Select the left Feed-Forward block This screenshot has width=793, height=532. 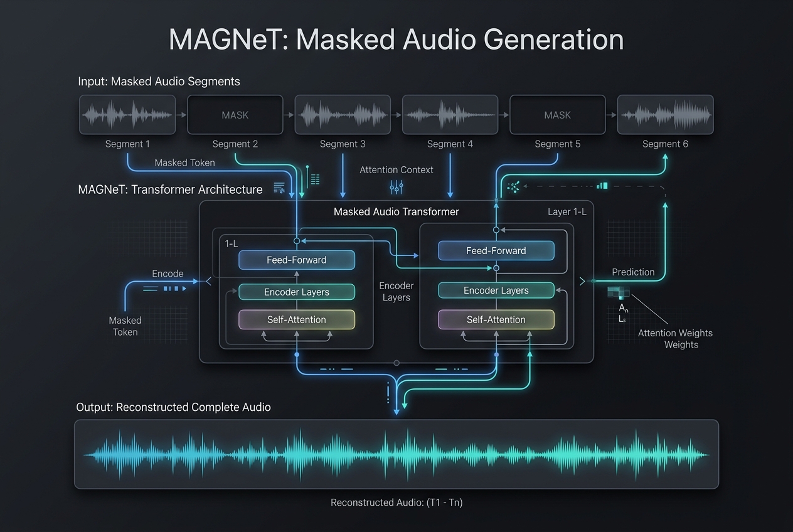coord(297,260)
